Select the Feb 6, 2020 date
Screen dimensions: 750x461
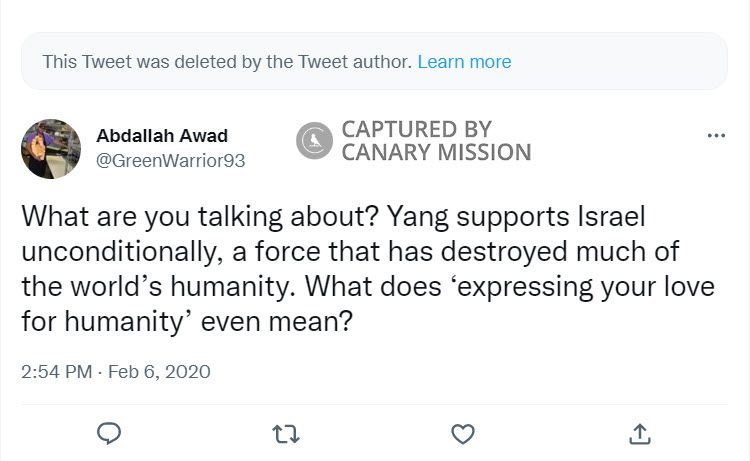pyautogui.click(x=158, y=371)
